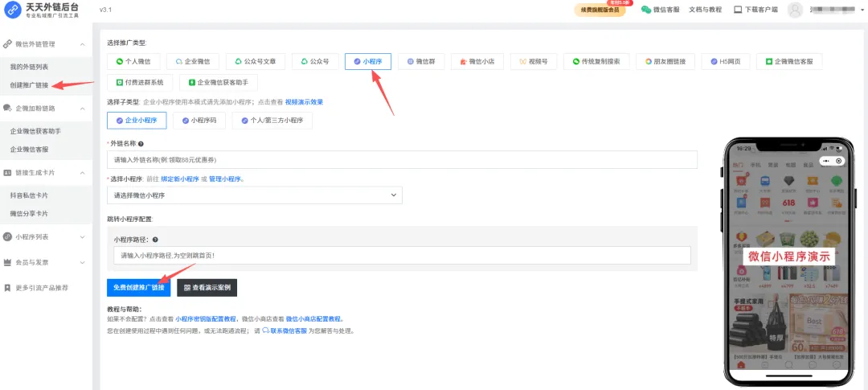Select 付费进群系统 promotion type
This screenshot has width=868, height=390.
[x=140, y=83]
